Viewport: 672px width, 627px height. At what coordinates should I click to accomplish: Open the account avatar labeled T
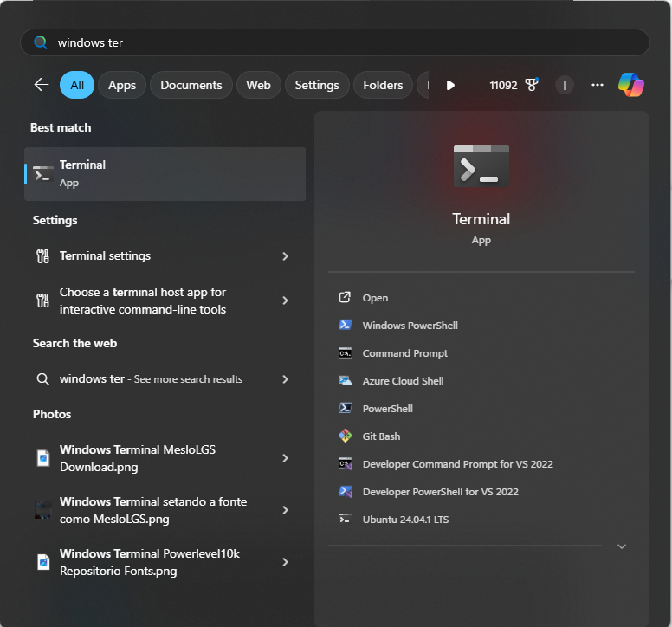(565, 85)
